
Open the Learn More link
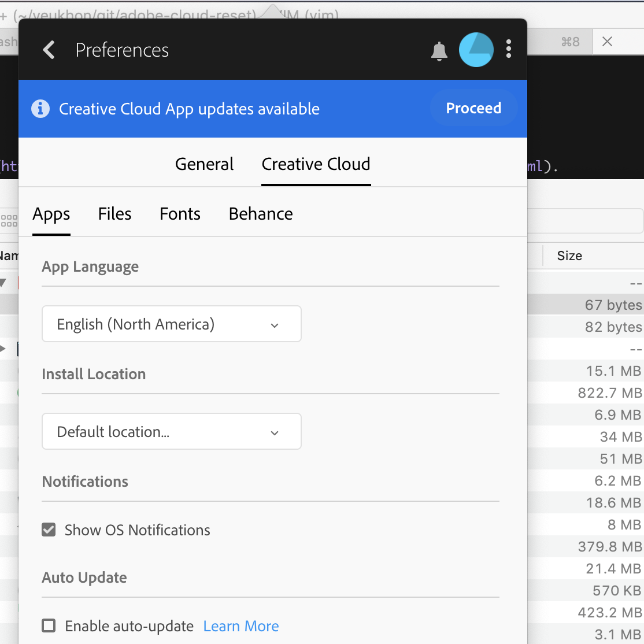pyautogui.click(x=241, y=626)
